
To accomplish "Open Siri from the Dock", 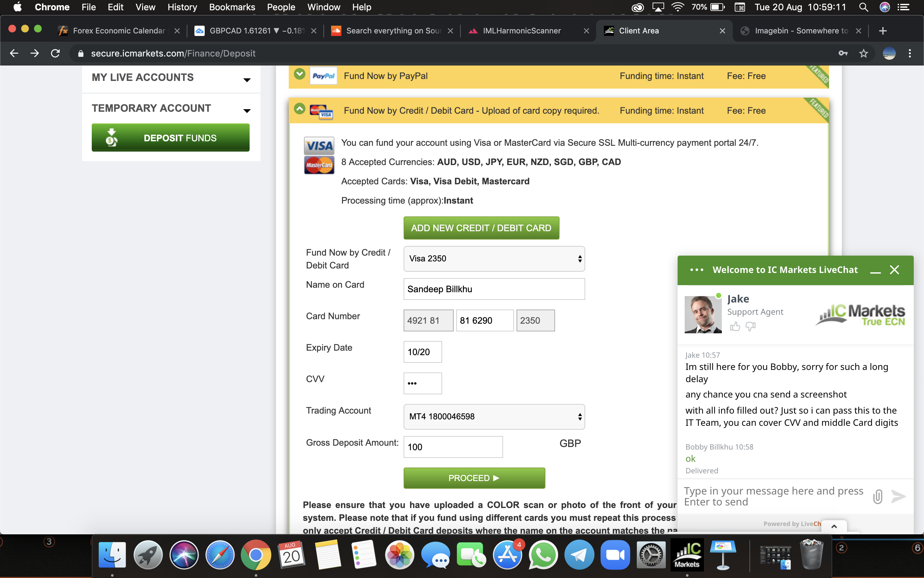I will (x=184, y=555).
